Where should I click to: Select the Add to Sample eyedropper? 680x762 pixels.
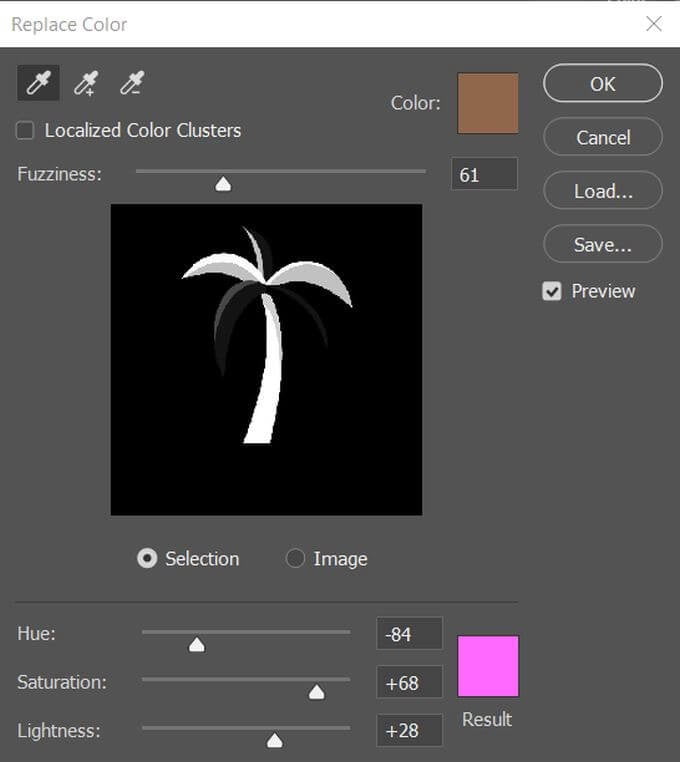coord(86,83)
